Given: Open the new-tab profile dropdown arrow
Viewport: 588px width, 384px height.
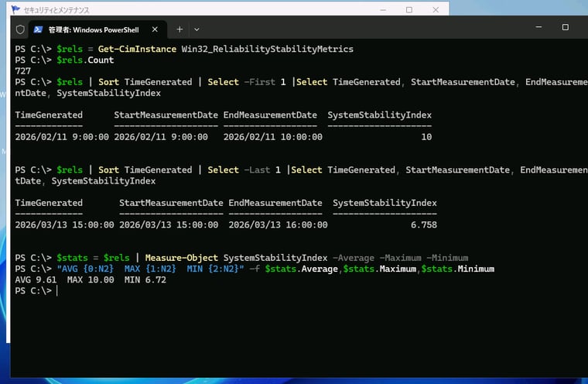Looking at the screenshot, I should point(197,29).
